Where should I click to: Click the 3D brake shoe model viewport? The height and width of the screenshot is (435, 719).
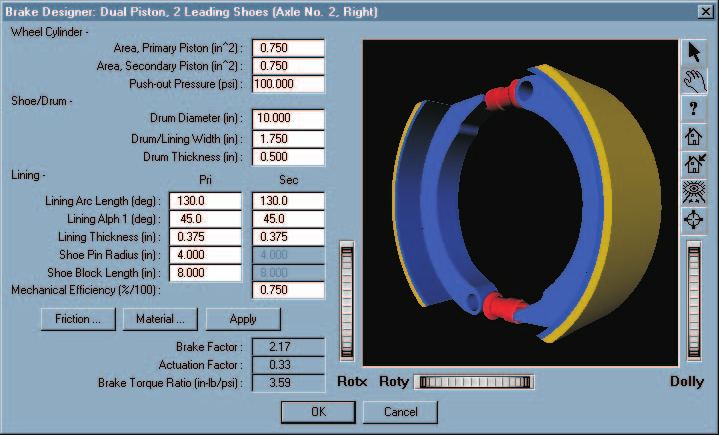(520, 203)
